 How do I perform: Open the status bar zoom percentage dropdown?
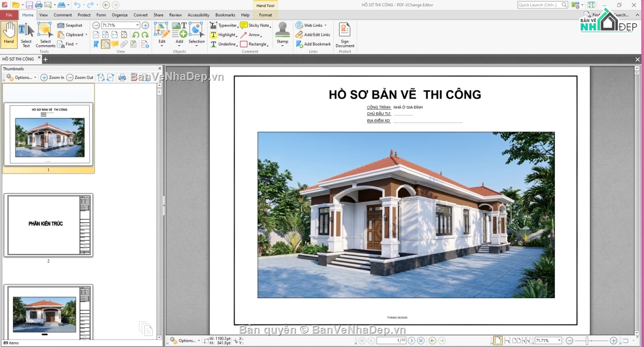[559, 341]
